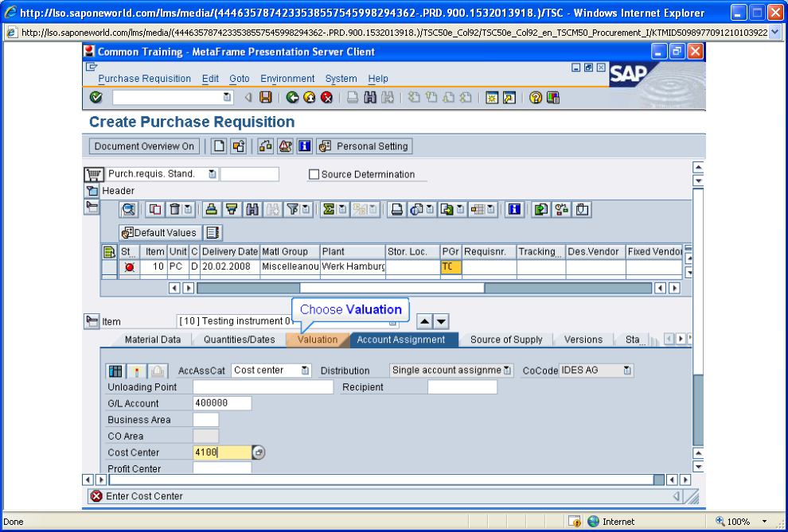Switch to the Quantities/Dates tab

pos(240,340)
